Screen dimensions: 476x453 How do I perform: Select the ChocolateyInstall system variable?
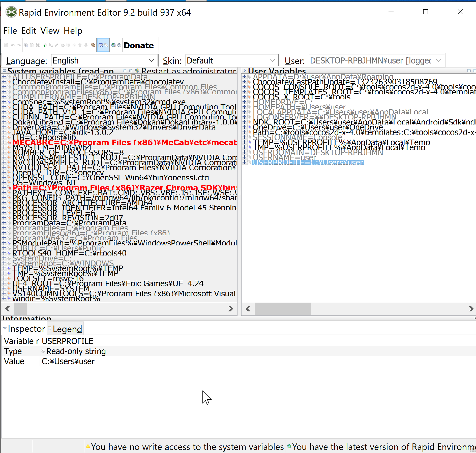click(x=98, y=82)
